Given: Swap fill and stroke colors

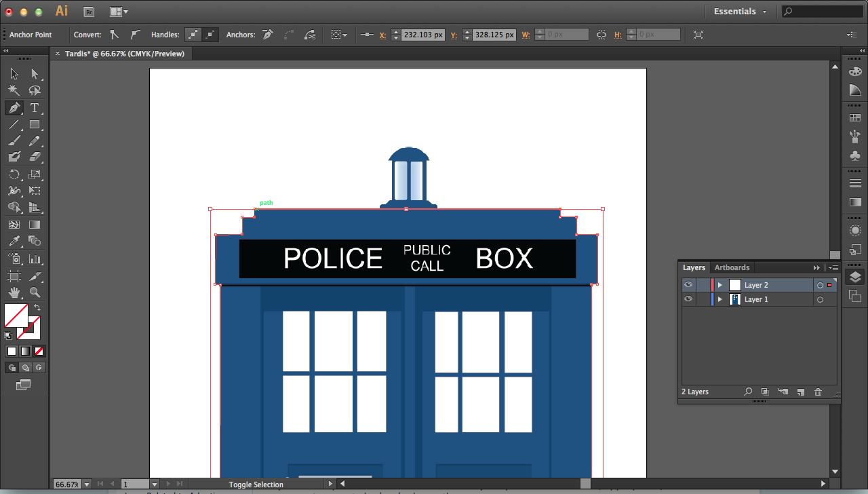Looking at the screenshot, I should pyautogui.click(x=37, y=307).
